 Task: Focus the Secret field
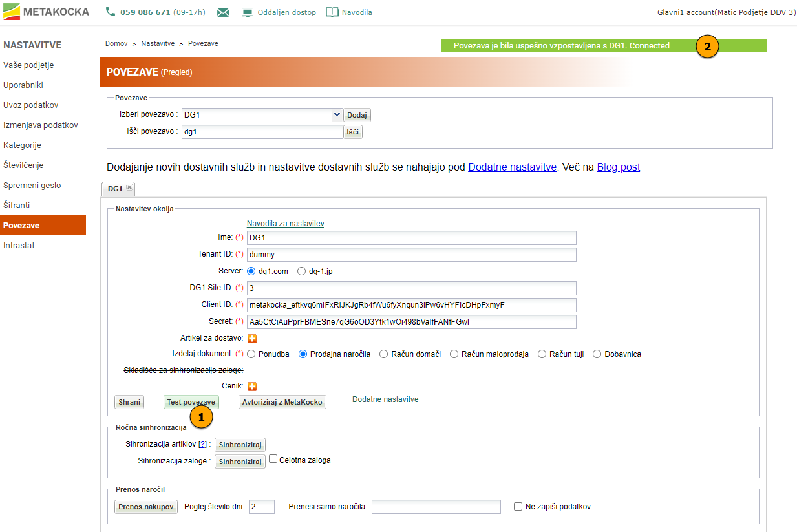click(411, 322)
